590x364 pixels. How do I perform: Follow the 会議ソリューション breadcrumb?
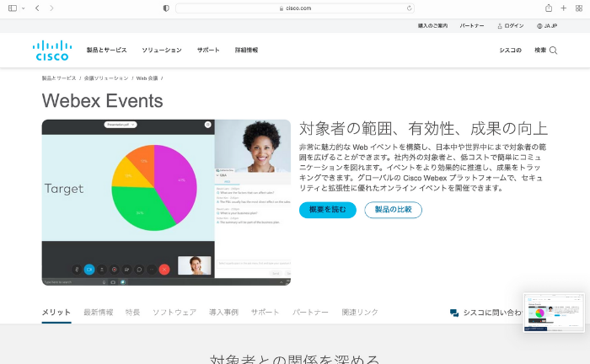click(x=106, y=78)
